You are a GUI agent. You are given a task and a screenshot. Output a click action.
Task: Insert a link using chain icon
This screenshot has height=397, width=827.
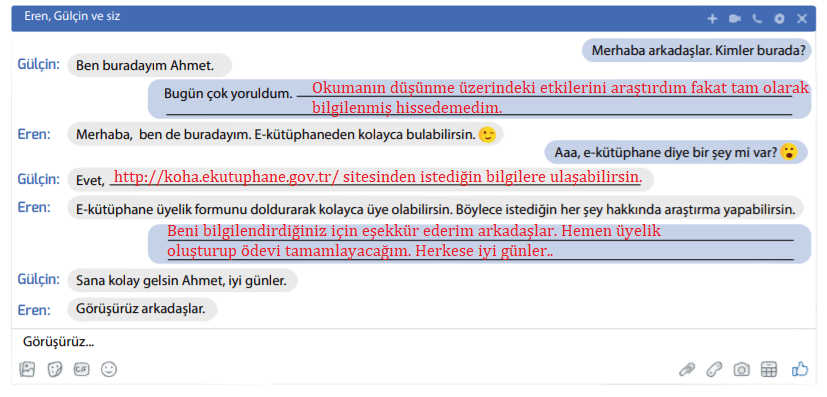coord(714,370)
